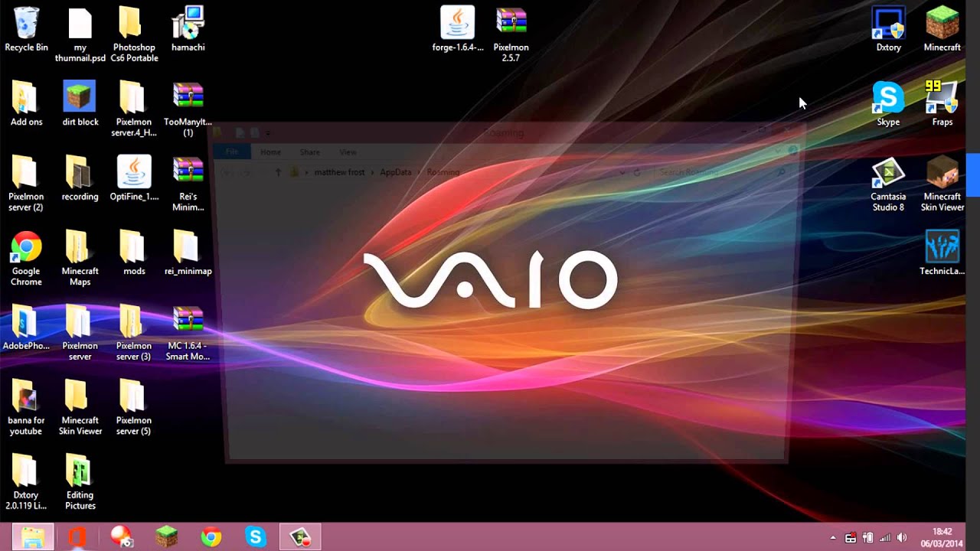Screen dimensions: 980x551
Task: Select the Editing Pictures folder
Action: tap(80, 483)
